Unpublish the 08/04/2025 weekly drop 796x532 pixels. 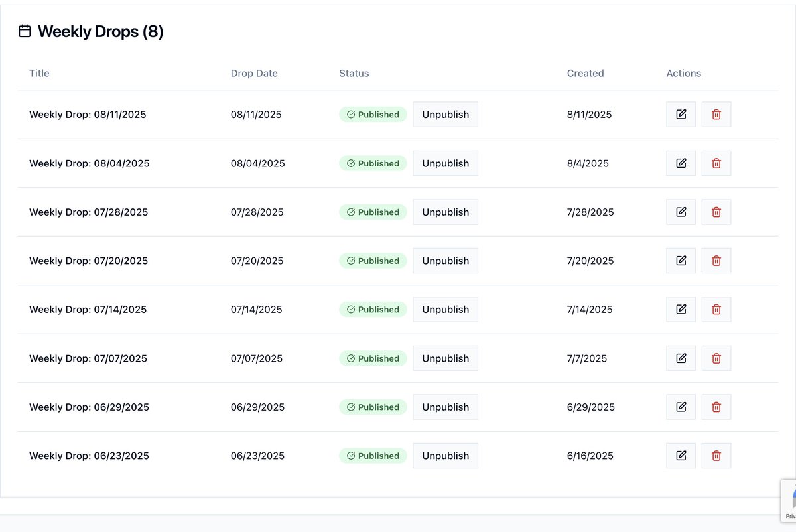click(445, 163)
